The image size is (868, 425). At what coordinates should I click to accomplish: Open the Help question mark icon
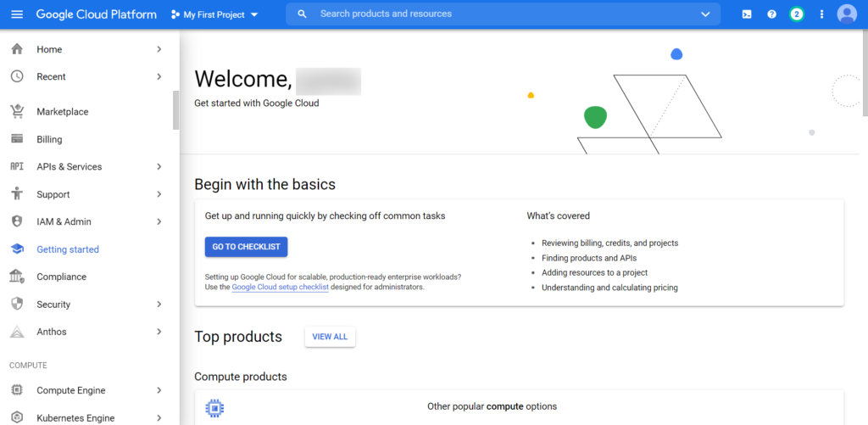click(x=771, y=14)
